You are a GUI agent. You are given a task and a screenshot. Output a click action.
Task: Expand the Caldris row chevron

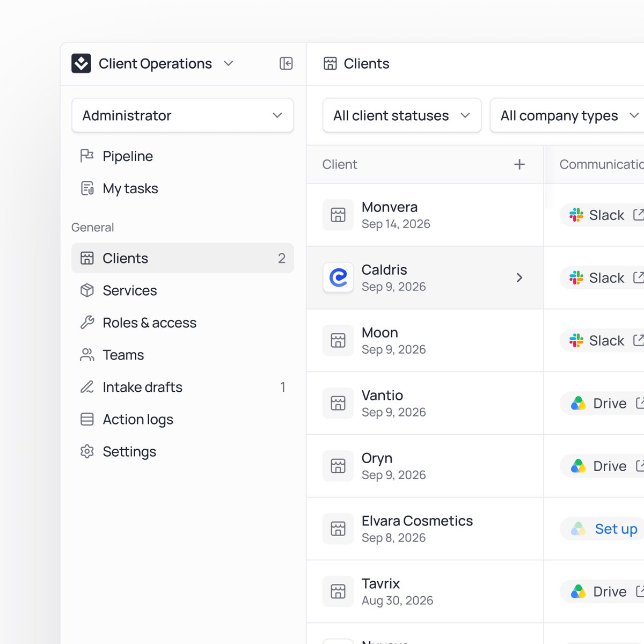(x=519, y=277)
